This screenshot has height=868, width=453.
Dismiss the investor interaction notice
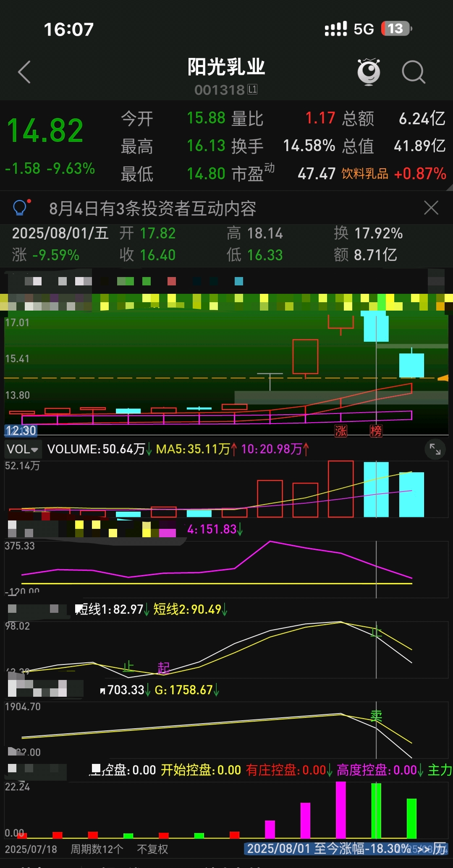pyautogui.click(x=431, y=208)
